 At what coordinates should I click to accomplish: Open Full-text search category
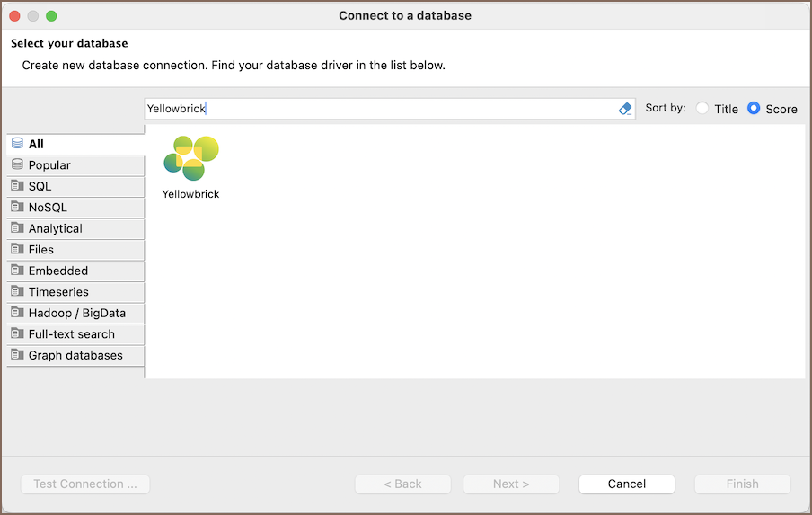71,334
